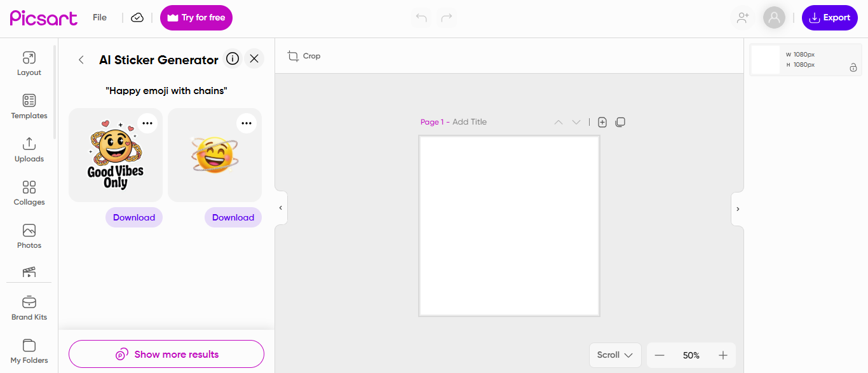Click Show more results button
Image resolution: width=868 pixels, height=373 pixels.
pyautogui.click(x=166, y=355)
